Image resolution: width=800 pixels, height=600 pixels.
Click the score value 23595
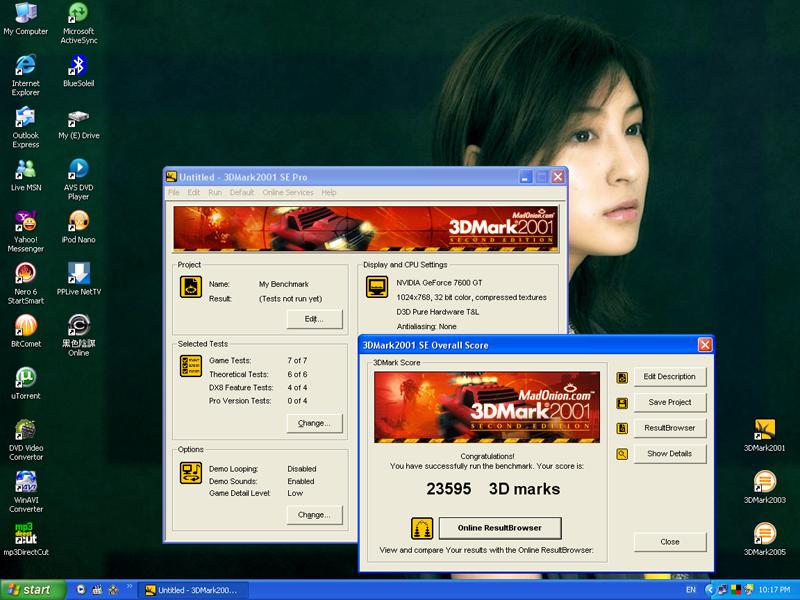[x=448, y=489]
